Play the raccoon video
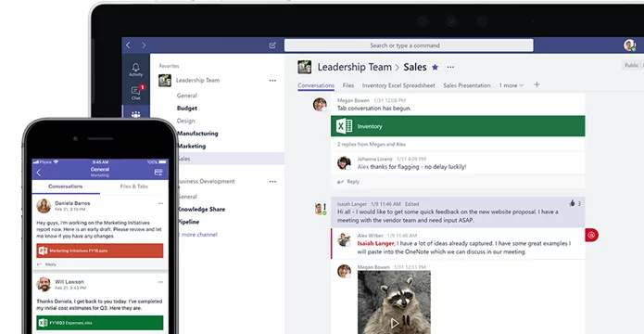Screen dimensions: 644x334 pos(395,323)
